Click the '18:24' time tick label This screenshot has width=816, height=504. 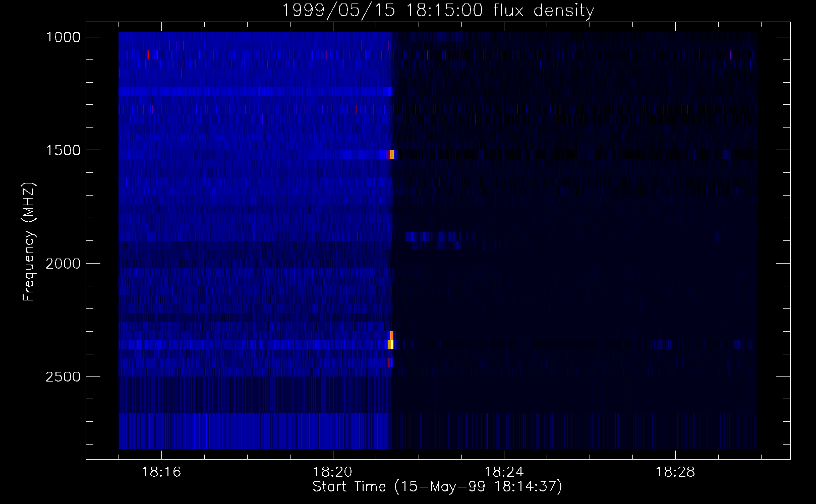pos(504,472)
